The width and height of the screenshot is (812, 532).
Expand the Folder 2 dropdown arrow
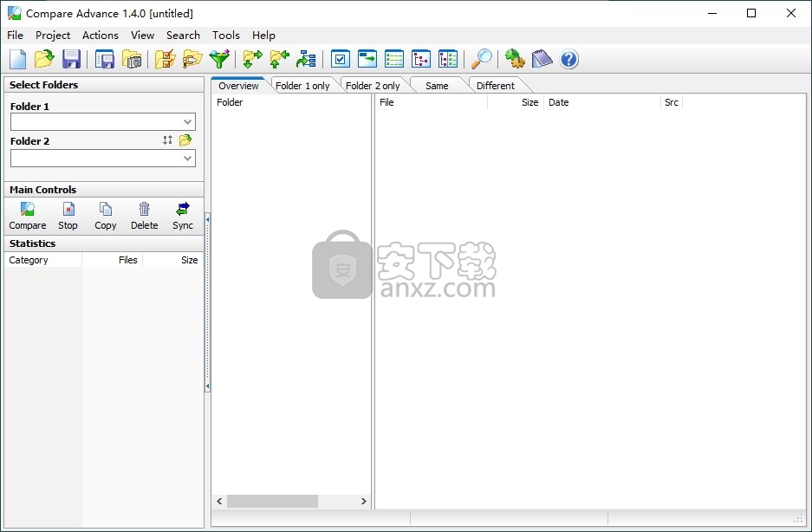187,159
